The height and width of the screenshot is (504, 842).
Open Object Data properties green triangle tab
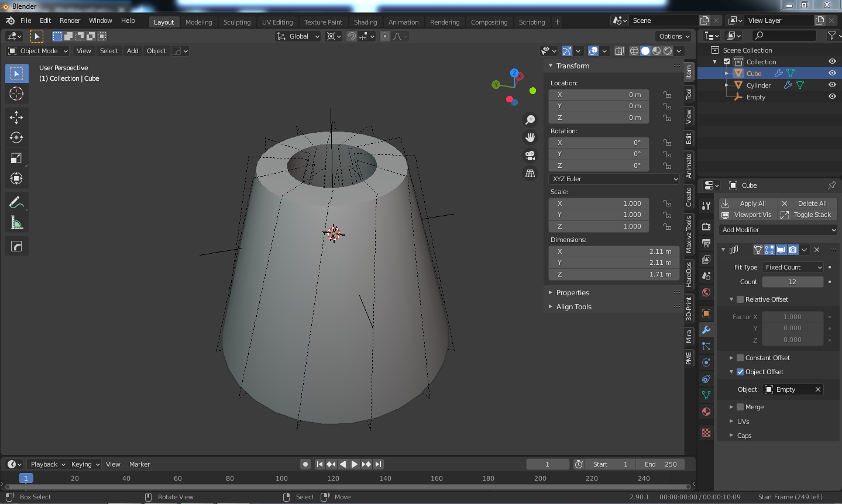[706, 395]
